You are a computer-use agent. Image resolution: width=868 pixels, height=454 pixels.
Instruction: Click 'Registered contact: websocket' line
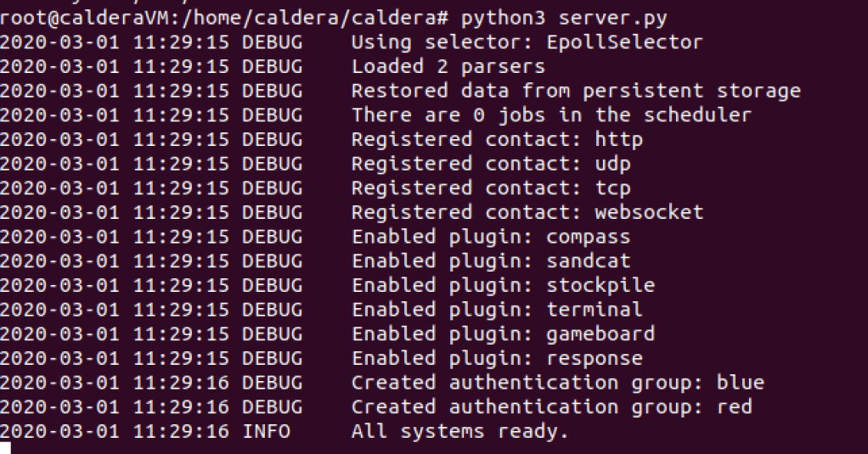coord(527,212)
